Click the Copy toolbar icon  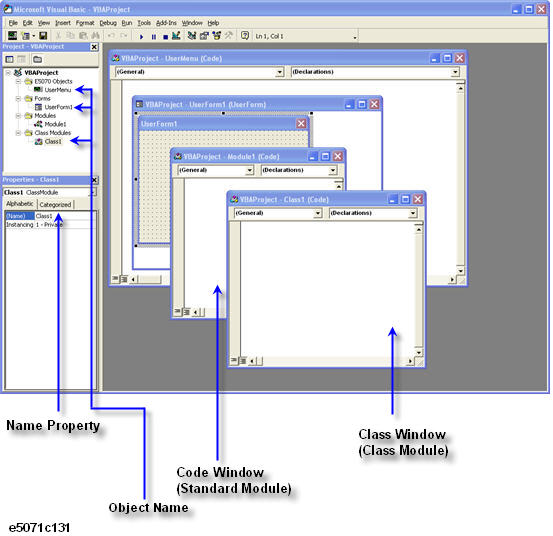[71, 36]
